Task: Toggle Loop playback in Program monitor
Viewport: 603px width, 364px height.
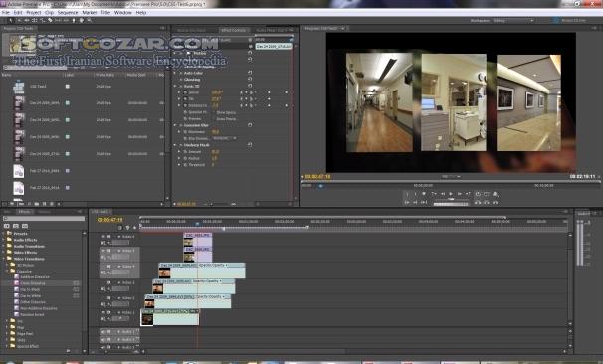Action: click(478, 194)
